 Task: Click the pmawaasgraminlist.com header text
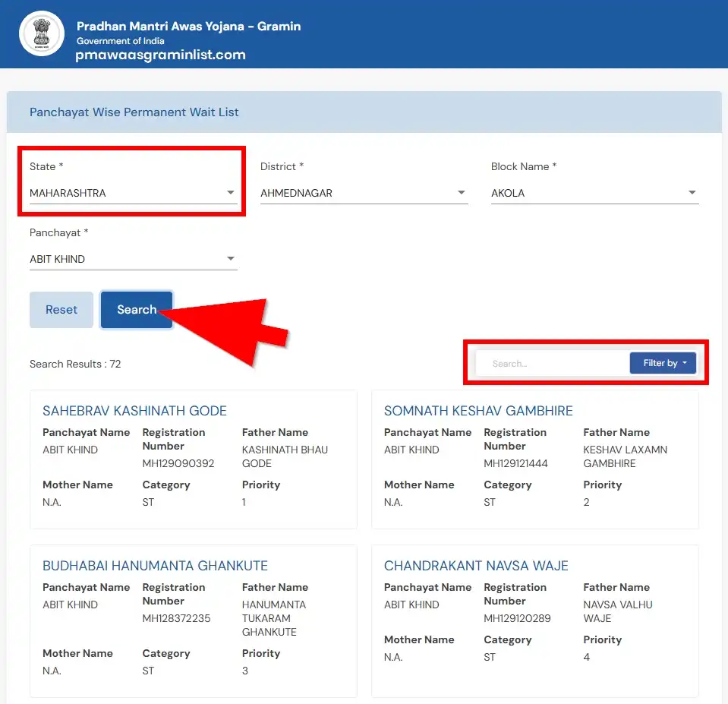tap(160, 55)
